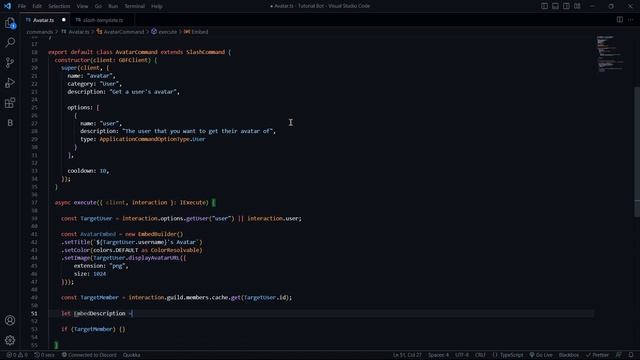Viewport: 640px width, 360px height.
Task: Switch to the Avatar.ts tab
Action: (43, 20)
